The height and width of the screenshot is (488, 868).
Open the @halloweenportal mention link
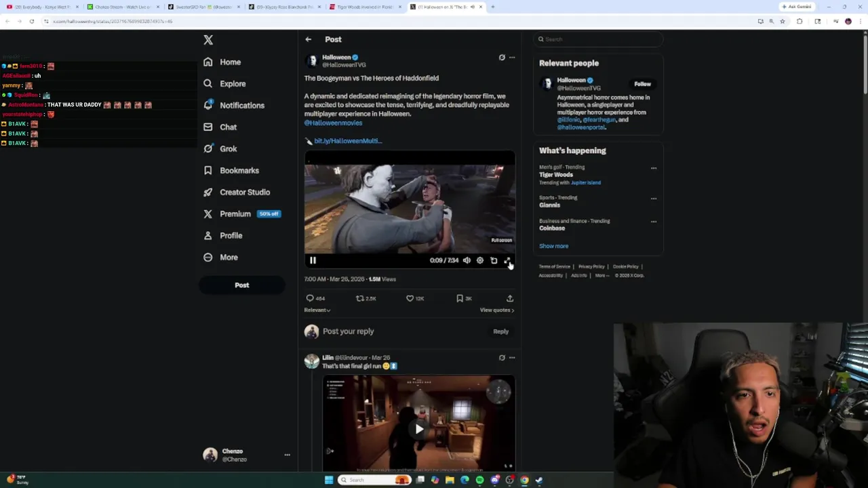(581, 127)
